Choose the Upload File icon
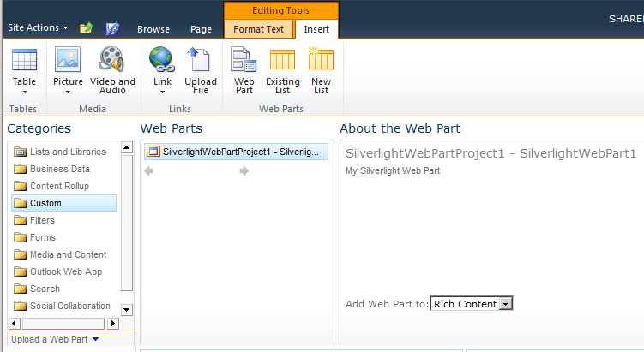 coord(200,60)
